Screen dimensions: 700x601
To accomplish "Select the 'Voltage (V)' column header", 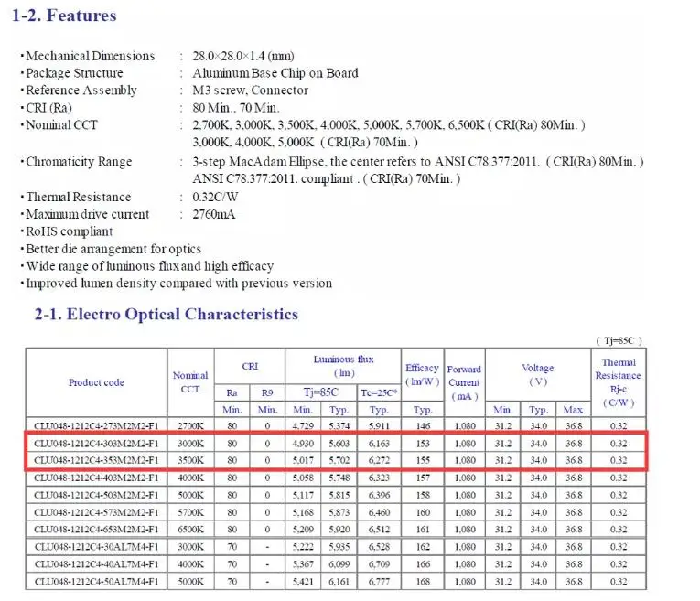I will [x=538, y=374].
